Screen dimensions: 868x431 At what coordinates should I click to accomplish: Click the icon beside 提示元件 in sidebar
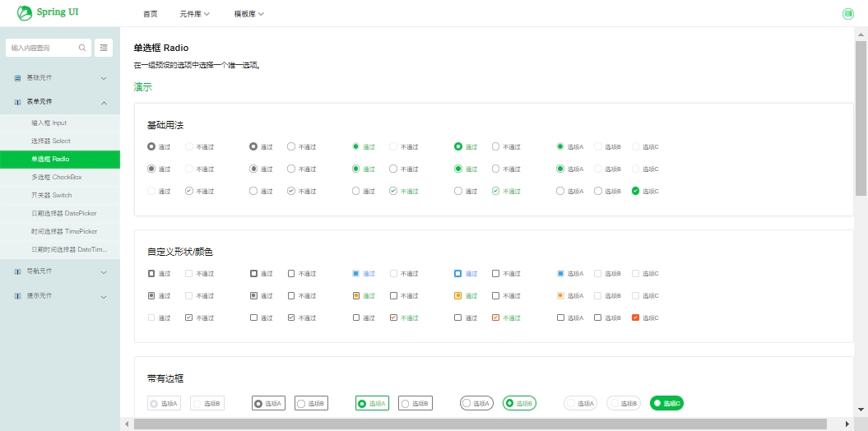(x=17, y=296)
